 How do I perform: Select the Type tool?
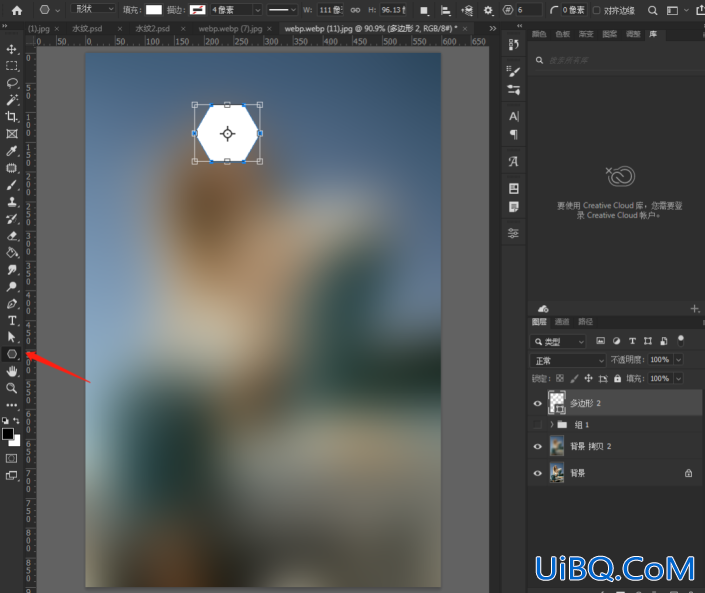click(12, 320)
